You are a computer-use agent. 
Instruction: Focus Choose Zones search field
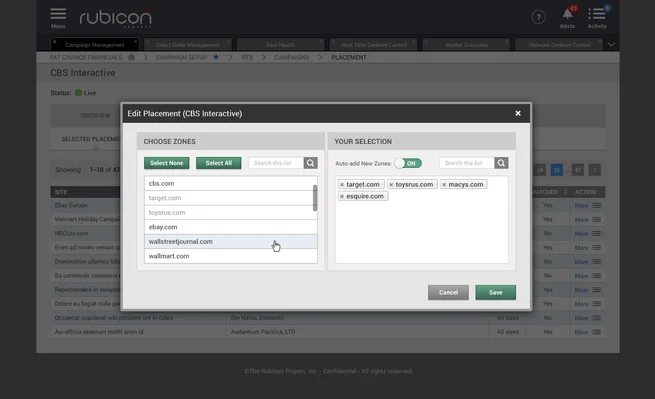pyautogui.click(x=276, y=163)
